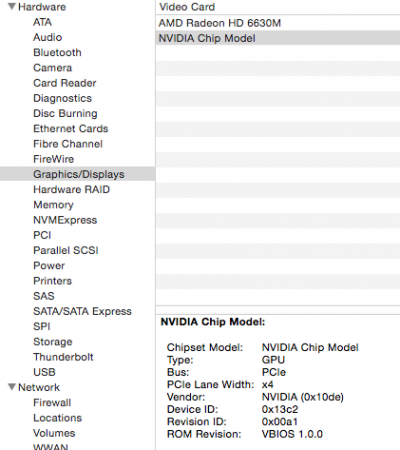Image resolution: width=400 pixels, height=450 pixels.
Task: Open the PCI hardware entry
Action: point(42,235)
